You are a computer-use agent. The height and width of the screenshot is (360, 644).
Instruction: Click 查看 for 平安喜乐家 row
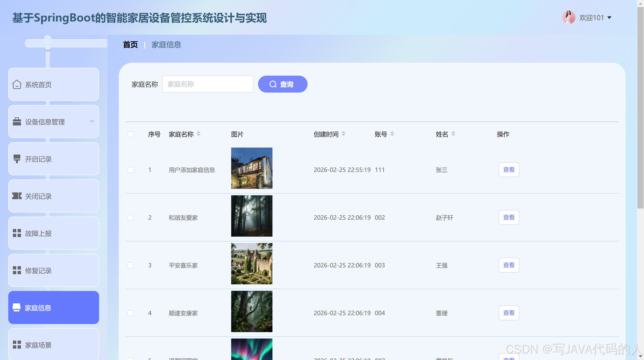click(x=509, y=265)
